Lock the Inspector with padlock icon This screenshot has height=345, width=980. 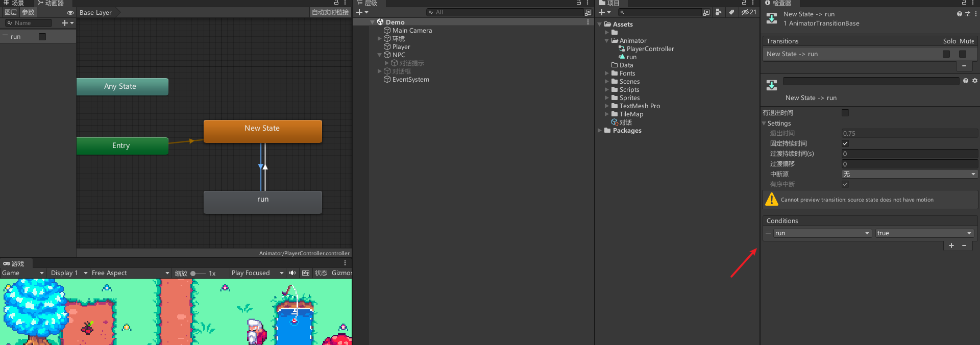point(964,3)
